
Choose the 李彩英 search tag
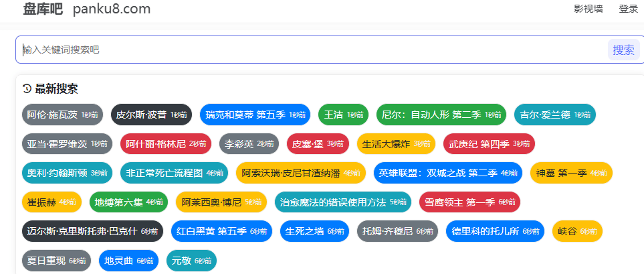[249, 143]
